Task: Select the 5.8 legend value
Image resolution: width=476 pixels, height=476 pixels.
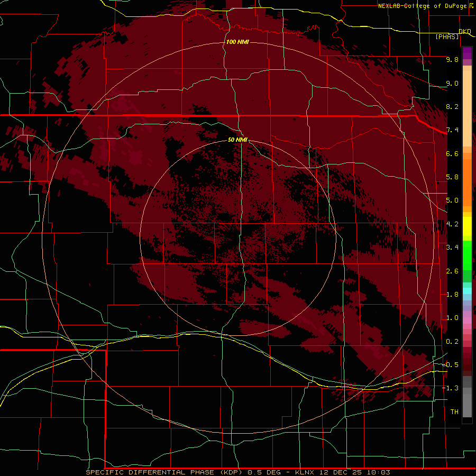Action: tap(452, 177)
